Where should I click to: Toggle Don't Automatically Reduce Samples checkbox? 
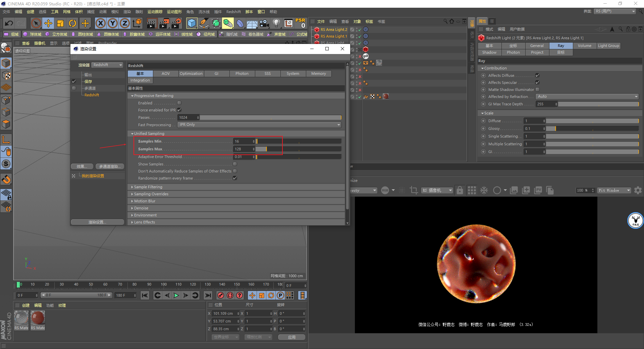(235, 171)
